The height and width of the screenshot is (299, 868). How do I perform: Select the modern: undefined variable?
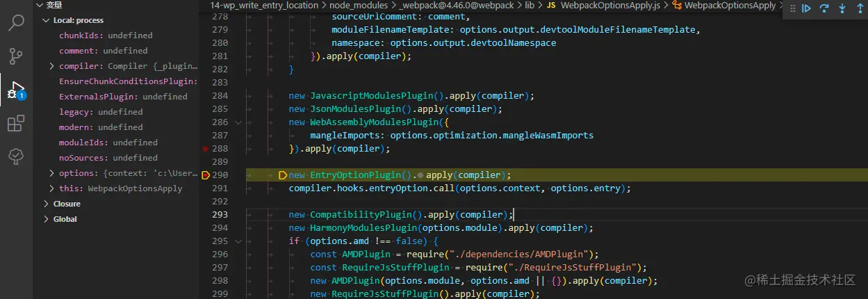click(101, 127)
